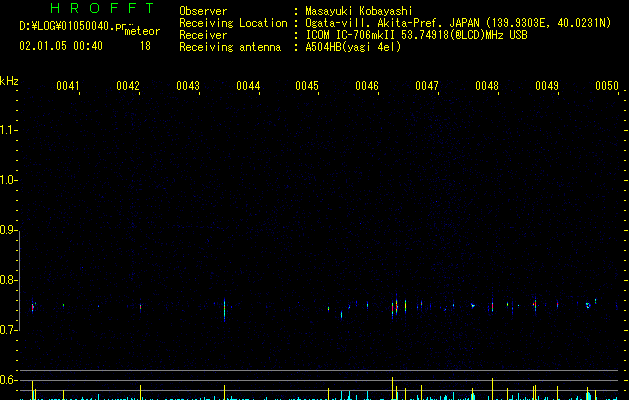
Task: Click the 0.8 kHz axis label
Action: coord(8,280)
